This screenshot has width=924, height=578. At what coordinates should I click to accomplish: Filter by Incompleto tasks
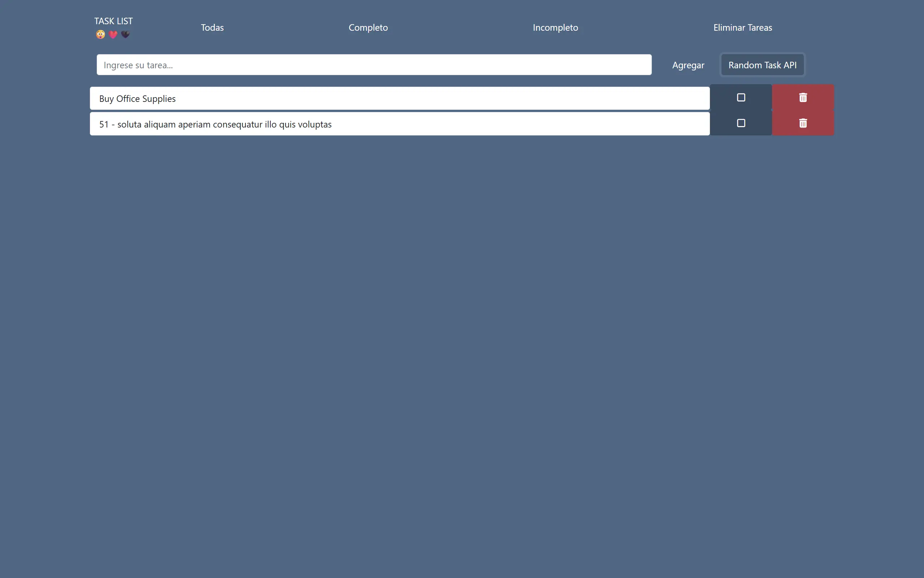coord(555,27)
